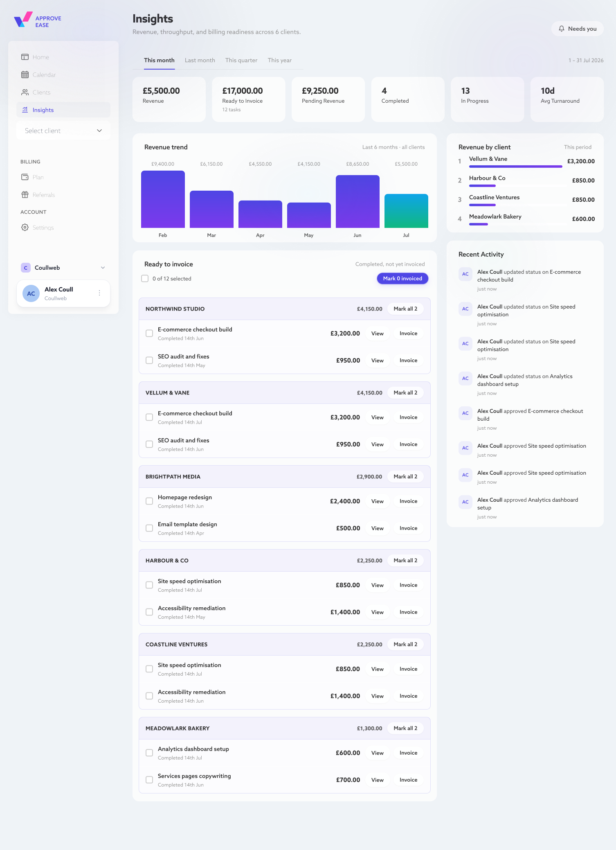The width and height of the screenshot is (616, 850).
Task: Open the Ready to Invoice £17,000.00 card
Action: [x=249, y=99]
